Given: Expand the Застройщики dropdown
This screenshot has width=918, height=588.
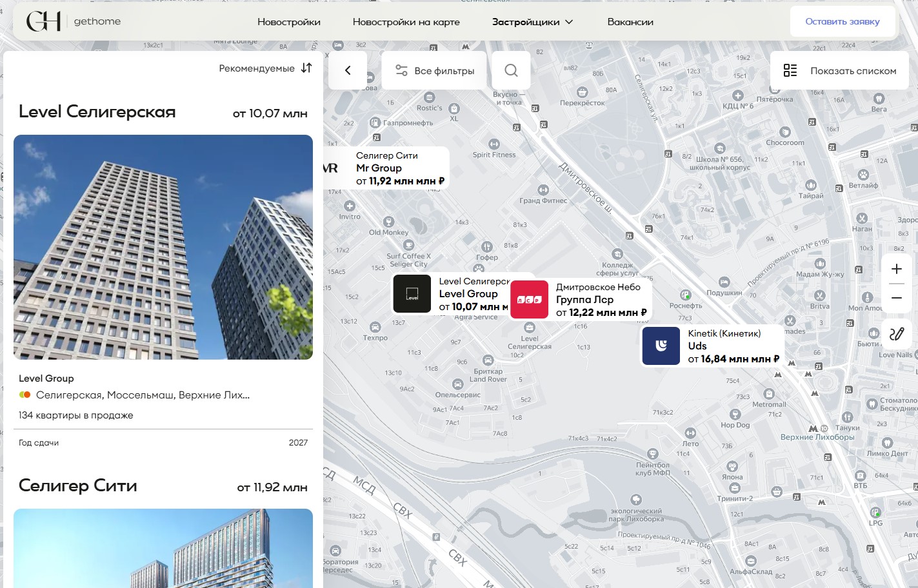Looking at the screenshot, I should [532, 22].
